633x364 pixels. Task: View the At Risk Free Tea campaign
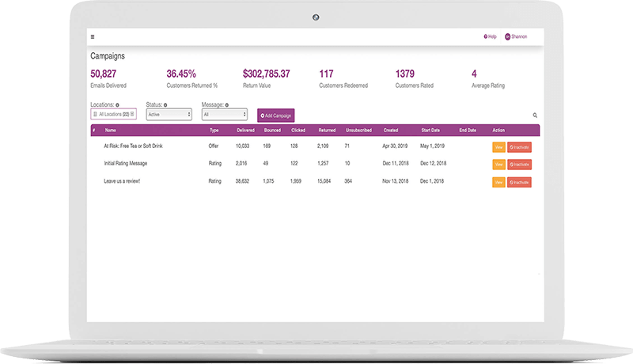tap(498, 146)
